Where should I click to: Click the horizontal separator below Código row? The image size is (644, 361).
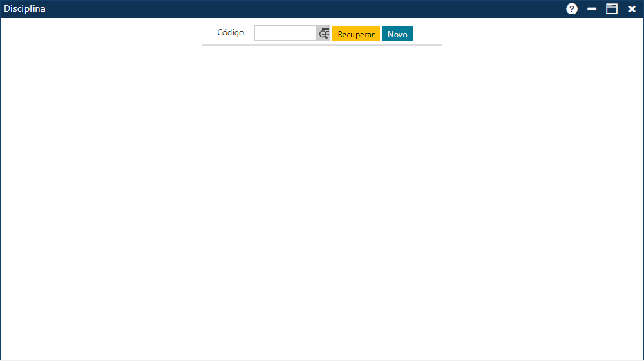(321, 45)
